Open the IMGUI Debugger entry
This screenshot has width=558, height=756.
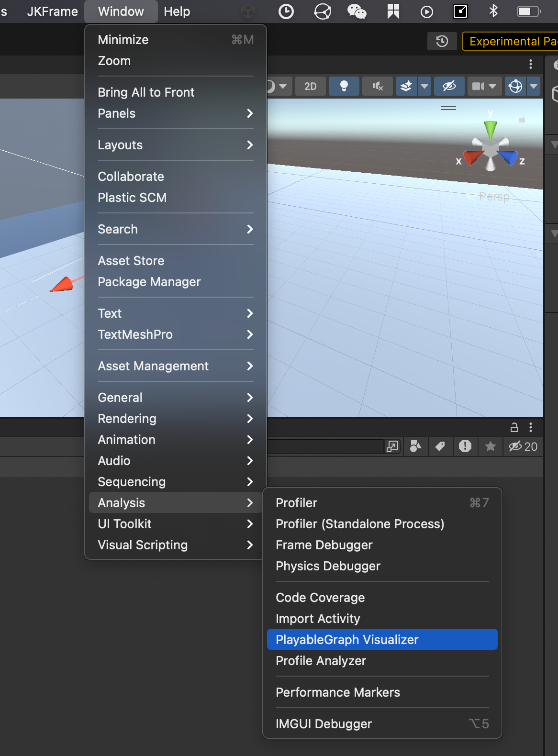coord(382,724)
